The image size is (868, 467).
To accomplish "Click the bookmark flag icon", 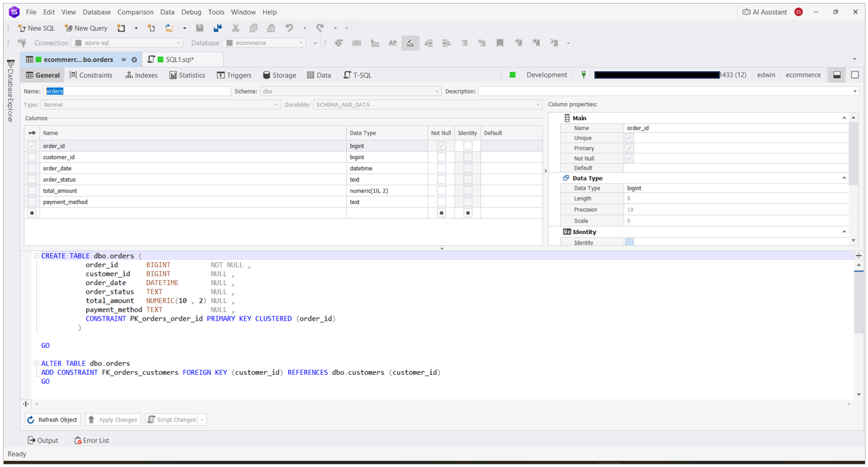I will 500,43.
